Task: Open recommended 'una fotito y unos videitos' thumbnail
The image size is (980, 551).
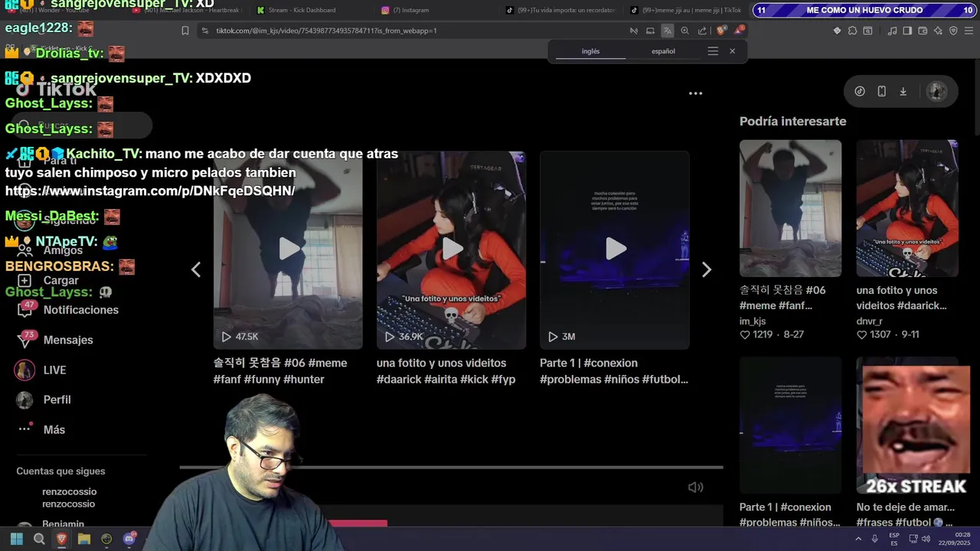Action: (907, 208)
